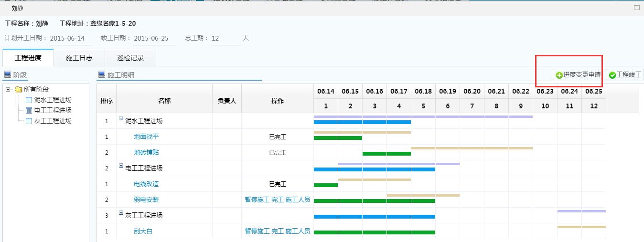Switch to the 施工日志 tab
Image resolution: width=644 pixels, height=242 pixels.
[x=79, y=58]
